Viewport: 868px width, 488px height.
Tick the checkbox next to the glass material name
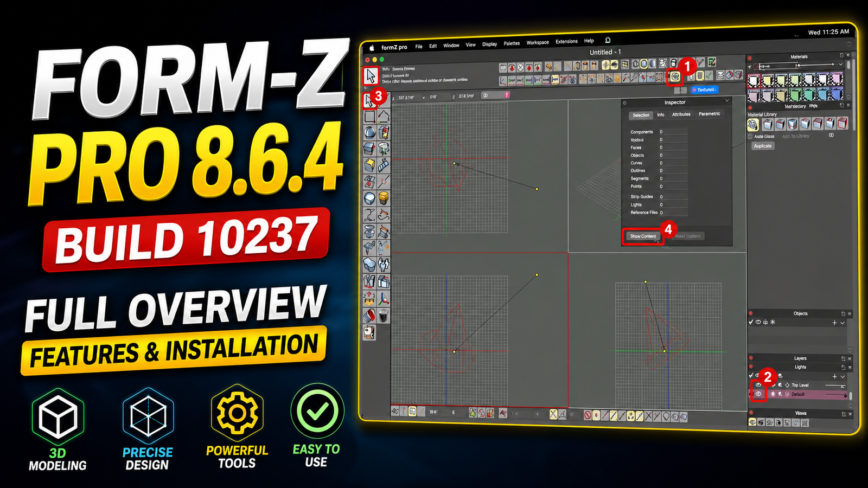tap(750, 137)
